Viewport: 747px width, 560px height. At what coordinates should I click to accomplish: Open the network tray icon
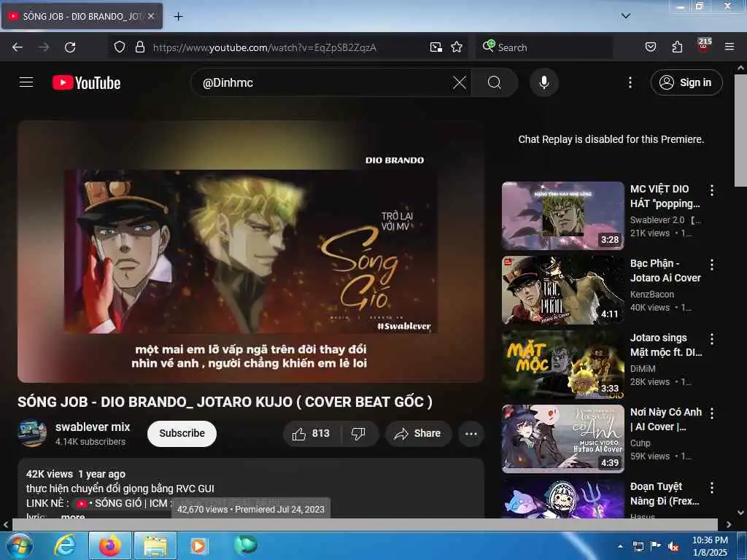pyautogui.click(x=638, y=546)
